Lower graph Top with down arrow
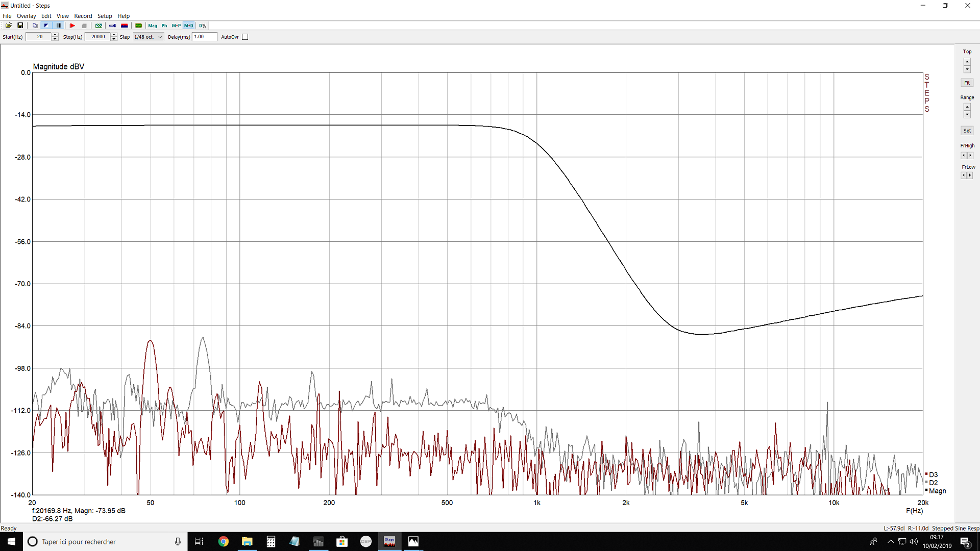Viewport: 980px width, 551px height. 967,69
